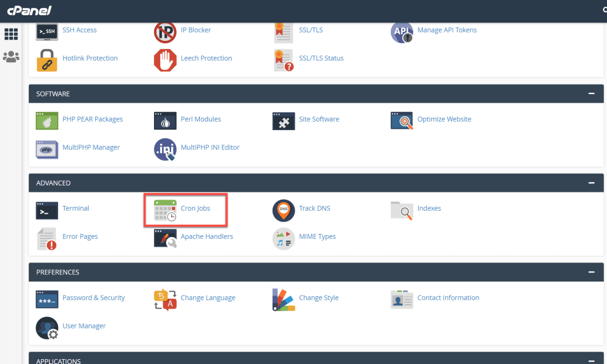Open the Apache Handlers link
This screenshot has width=607, height=364.
pyautogui.click(x=207, y=236)
